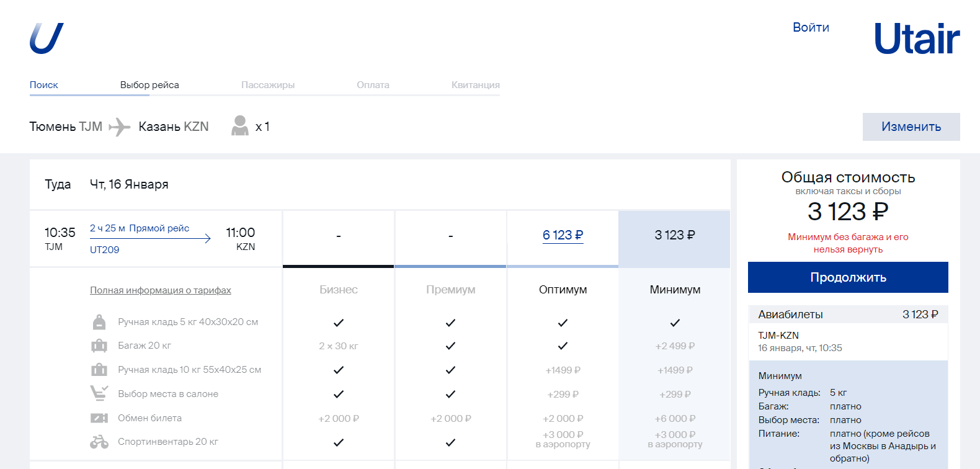The height and width of the screenshot is (469, 980).
Task: Open the Выбор рейса step tab
Action: 149,85
